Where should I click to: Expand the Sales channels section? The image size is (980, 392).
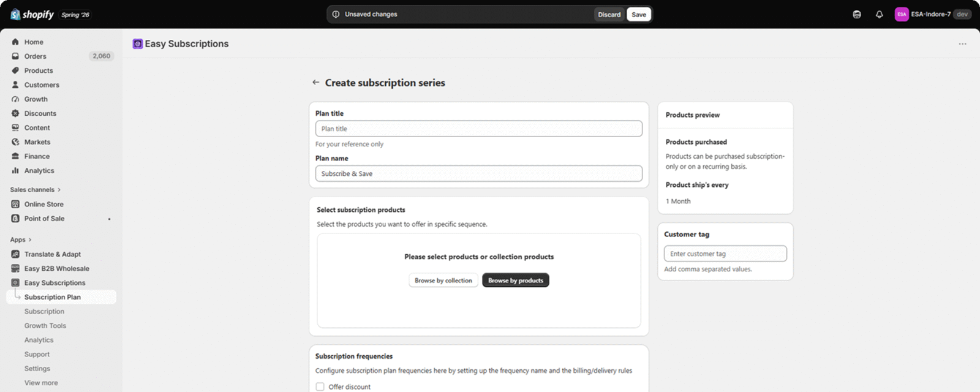(36, 190)
